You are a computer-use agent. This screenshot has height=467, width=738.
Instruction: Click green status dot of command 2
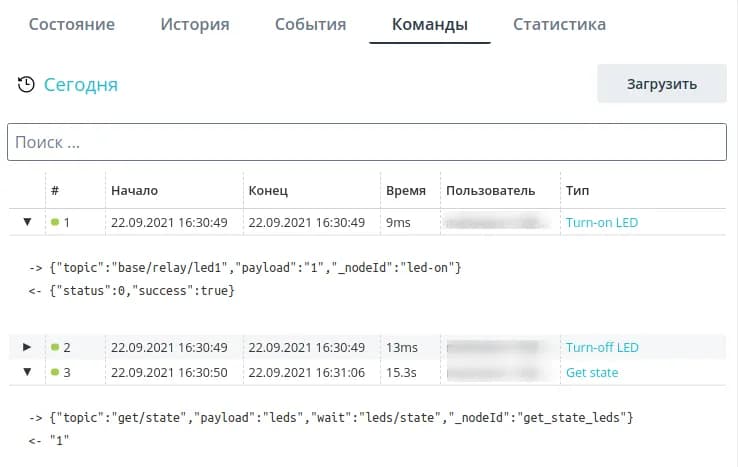[55, 347]
